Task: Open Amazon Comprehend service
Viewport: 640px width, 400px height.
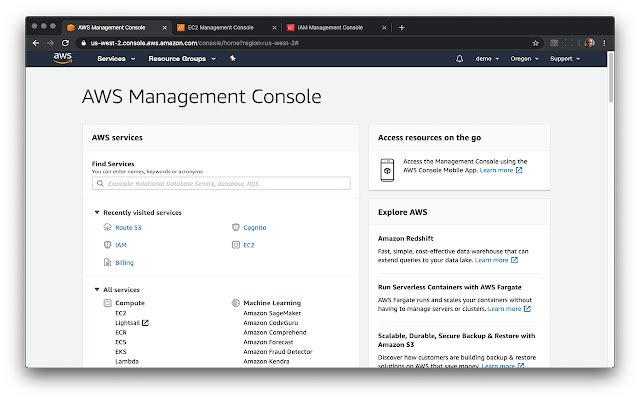Action: [275, 333]
